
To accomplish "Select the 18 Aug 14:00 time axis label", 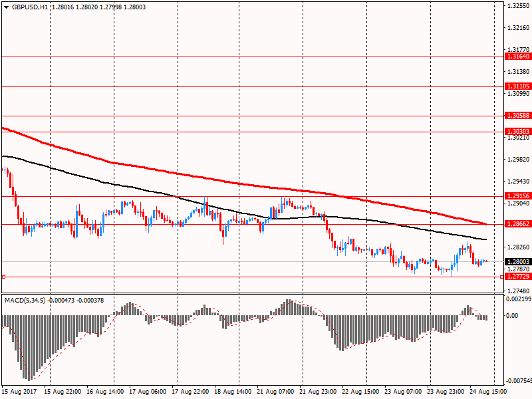I will click(x=233, y=392).
